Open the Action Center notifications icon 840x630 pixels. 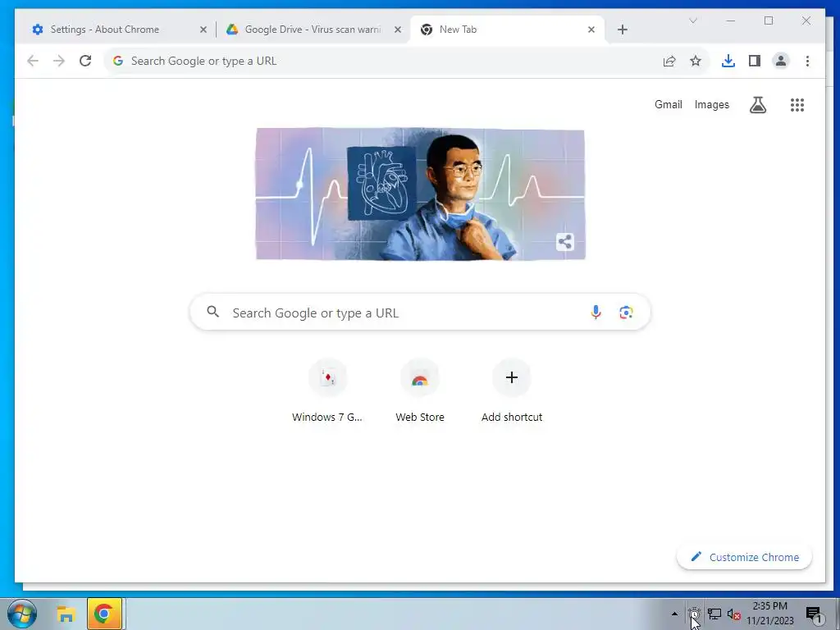pos(814,614)
